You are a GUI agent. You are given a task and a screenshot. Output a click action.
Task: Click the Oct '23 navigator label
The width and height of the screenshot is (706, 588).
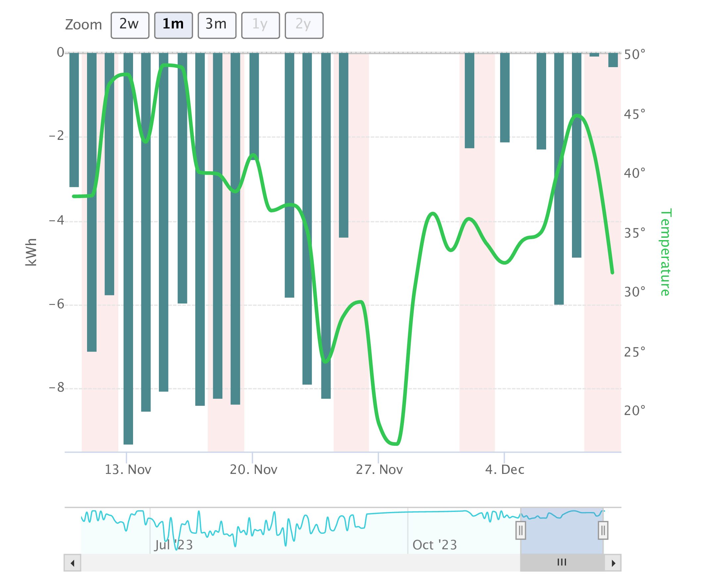point(434,545)
